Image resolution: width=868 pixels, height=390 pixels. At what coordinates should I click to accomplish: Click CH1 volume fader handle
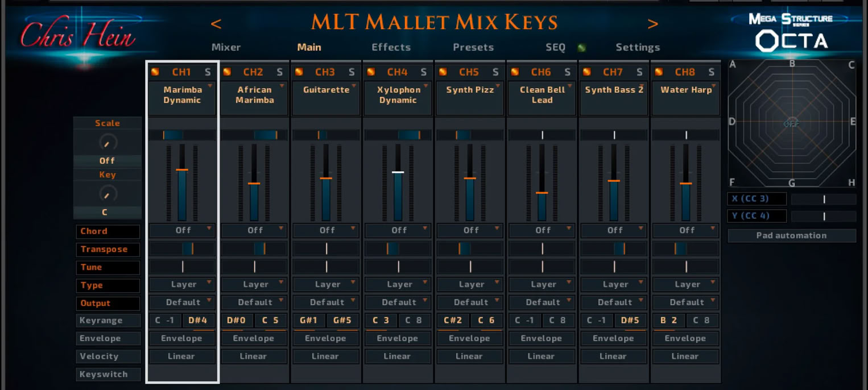click(182, 169)
